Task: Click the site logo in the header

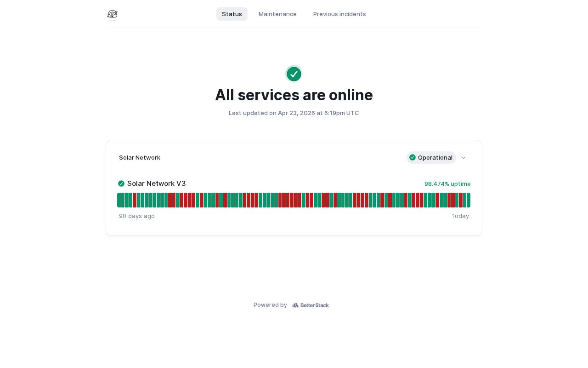Action: tap(112, 14)
